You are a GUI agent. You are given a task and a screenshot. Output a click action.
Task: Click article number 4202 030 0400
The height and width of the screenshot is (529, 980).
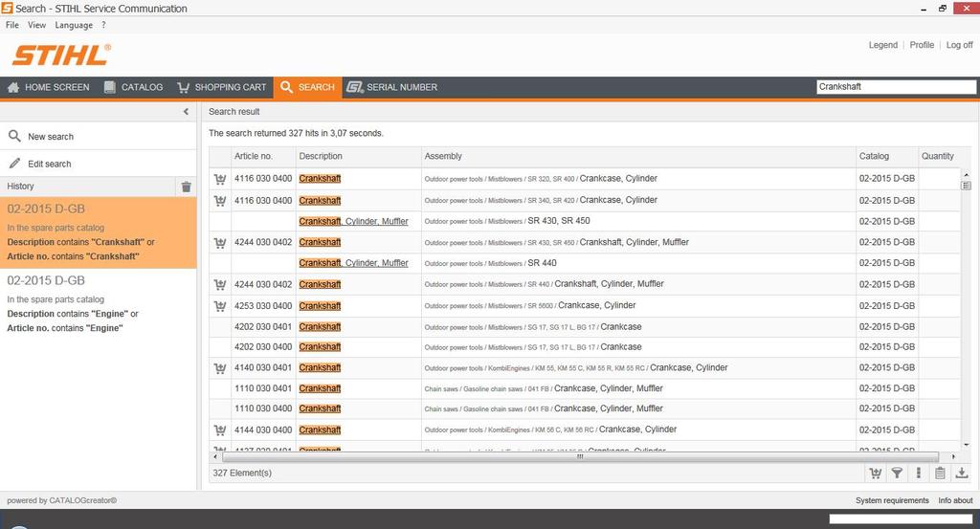263,346
